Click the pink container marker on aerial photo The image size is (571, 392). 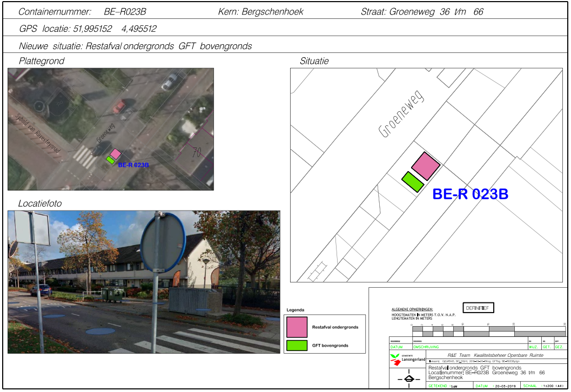pyautogui.click(x=116, y=154)
